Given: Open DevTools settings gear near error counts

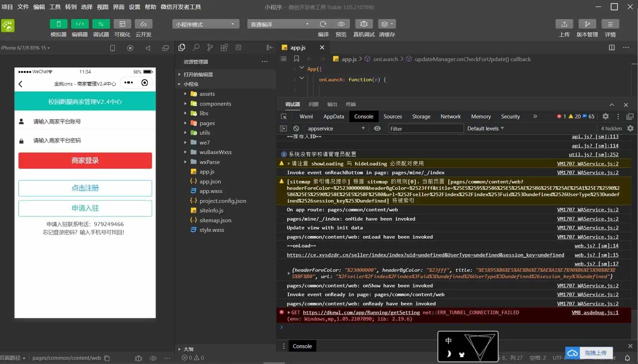Looking at the screenshot, I should [x=605, y=116].
